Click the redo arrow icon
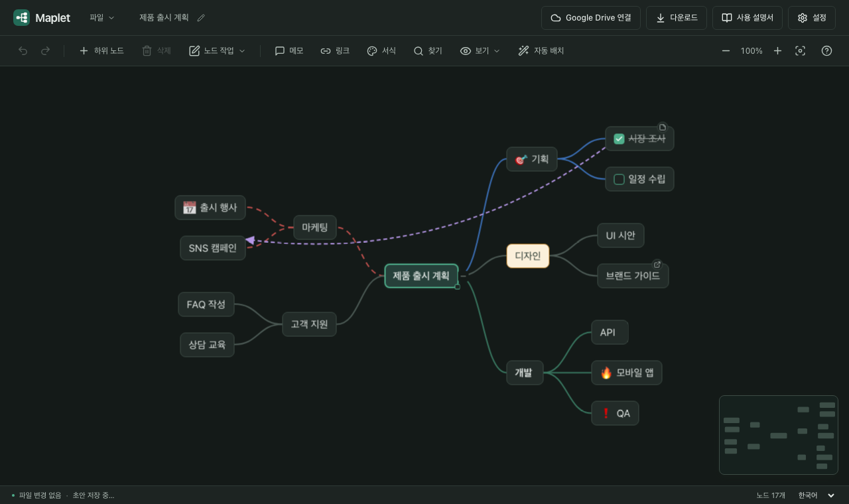 [46, 51]
